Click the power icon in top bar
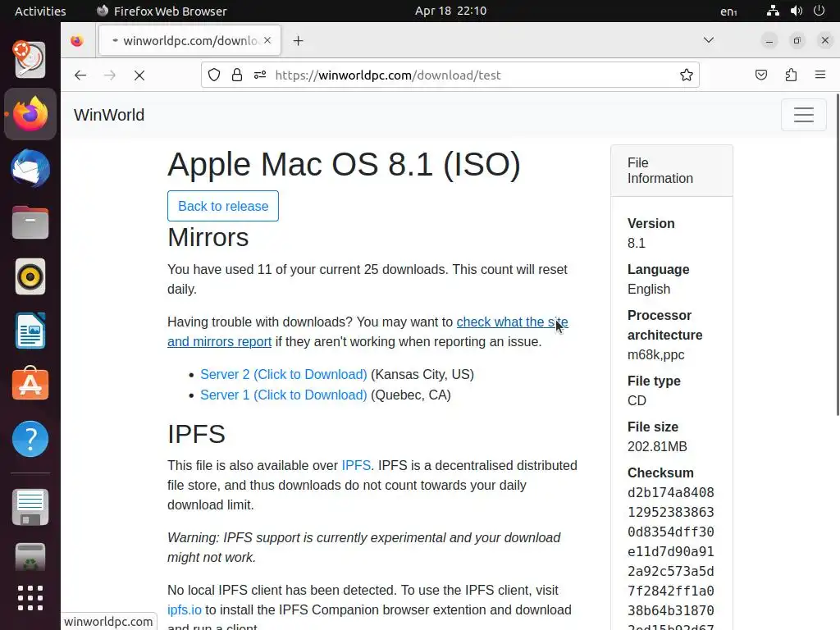Image resolution: width=840 pixels, height=630 pixels. point(819,11)
